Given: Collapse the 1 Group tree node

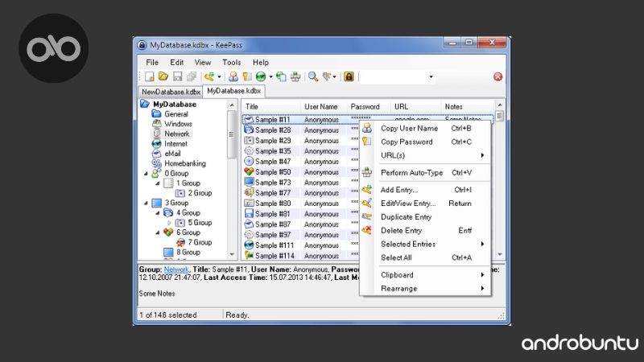Looking at the screenshot, I should point(157,183).
